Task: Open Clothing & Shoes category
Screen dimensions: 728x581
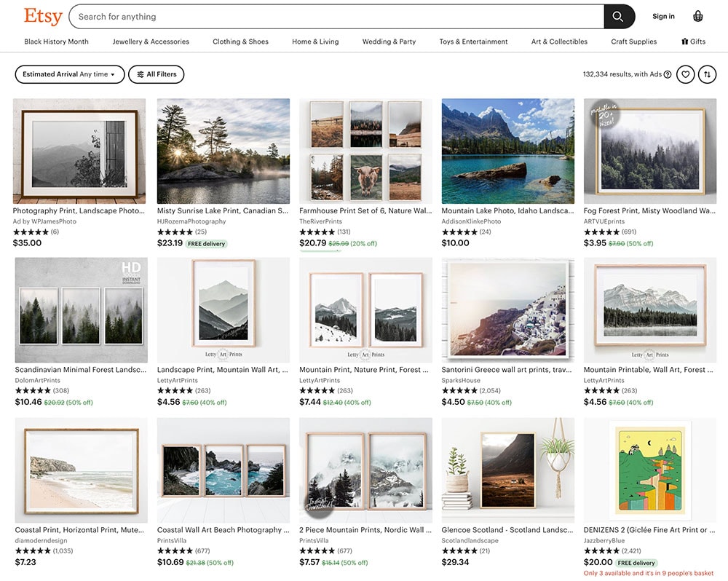Action: pyautogui.click(x=240, y=41)
